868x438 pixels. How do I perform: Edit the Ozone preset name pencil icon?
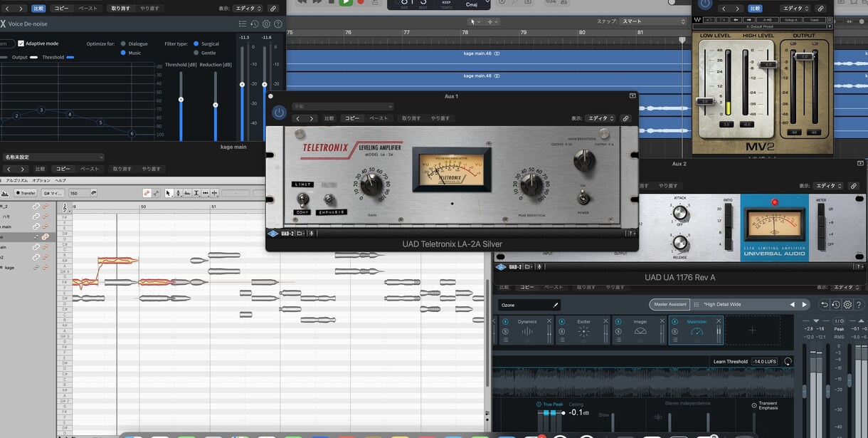tap(556, 305)
